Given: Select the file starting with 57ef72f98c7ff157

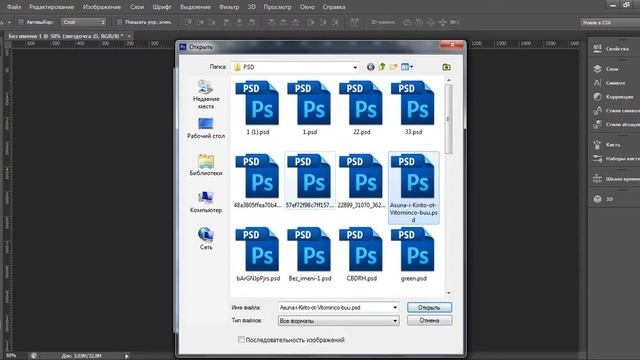Looking at the screenshot, I should coord(309,181).
